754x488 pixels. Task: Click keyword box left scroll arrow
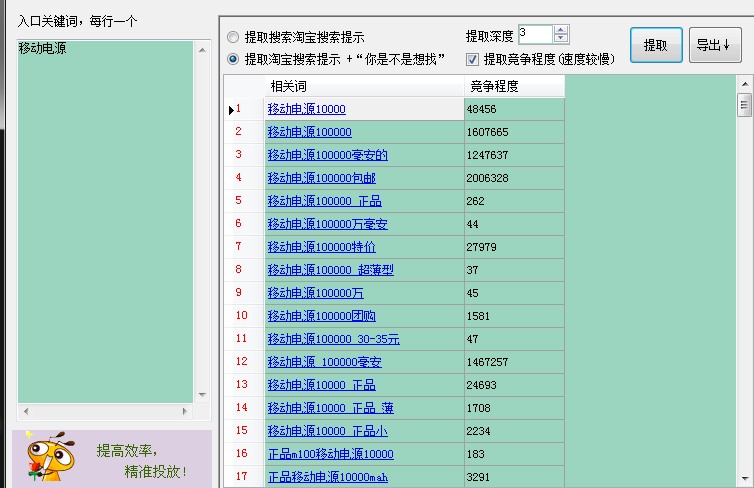(26, 412)
